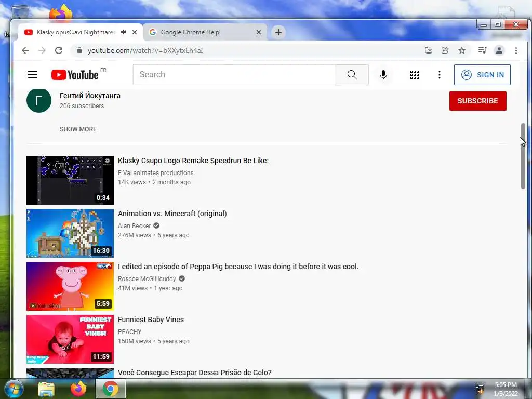Open the media controls icon in Chrome toolbar

482,50
